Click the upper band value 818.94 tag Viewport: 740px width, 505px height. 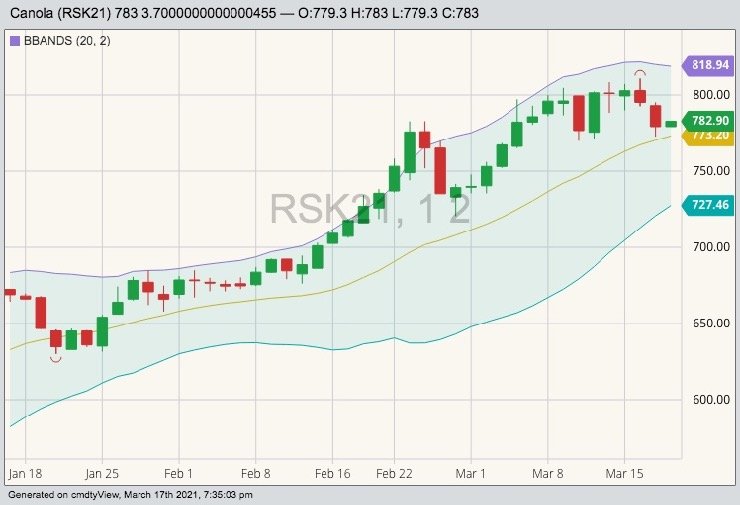[708, 65]
